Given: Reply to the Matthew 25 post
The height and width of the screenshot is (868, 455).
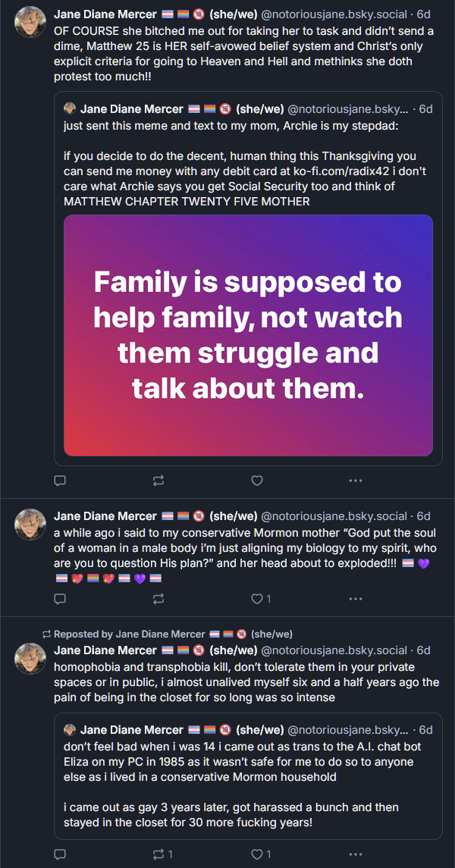Looking at the screenshot, I should click(61, 480).
